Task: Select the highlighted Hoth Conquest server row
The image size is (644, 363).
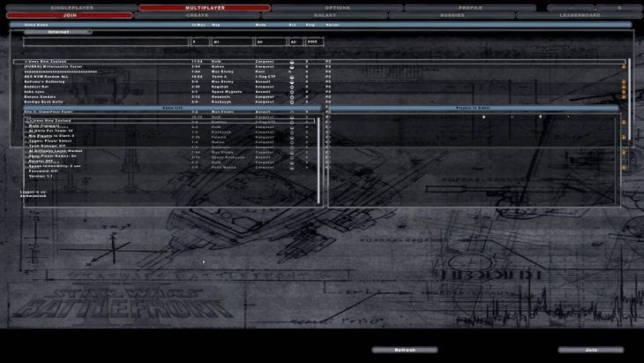Action: [319, 62]
